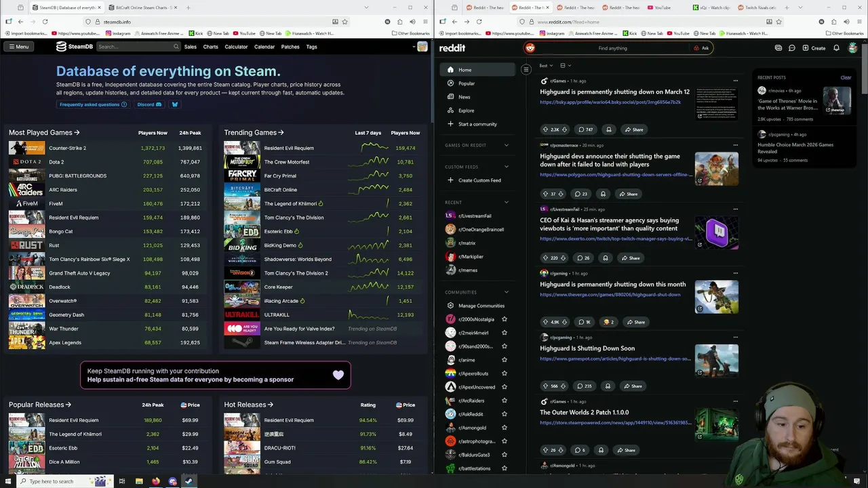Click the sponsor heart icon on SteamDB banner

point(338,375)
